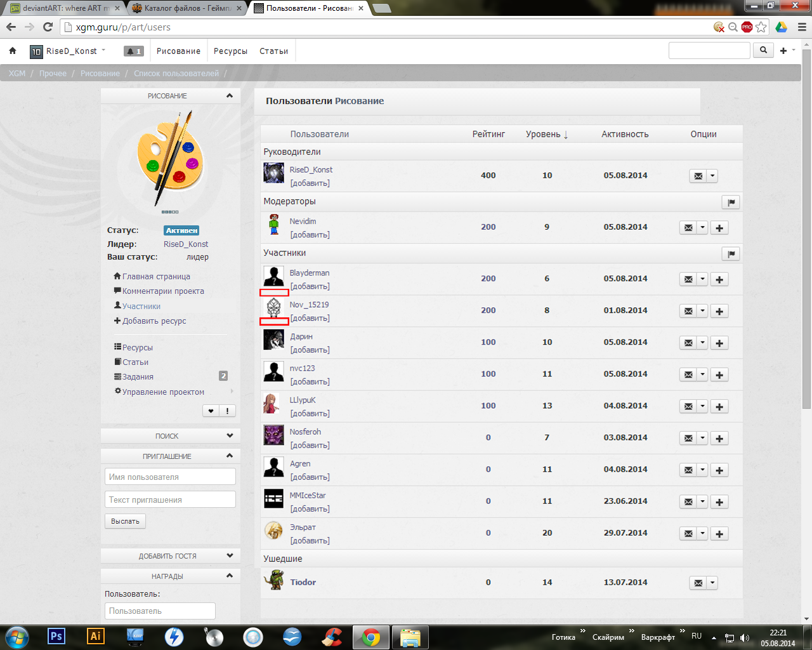Message the user Blayderman
The width and height of the screenshot is (812, 650).
pos(688,279)
